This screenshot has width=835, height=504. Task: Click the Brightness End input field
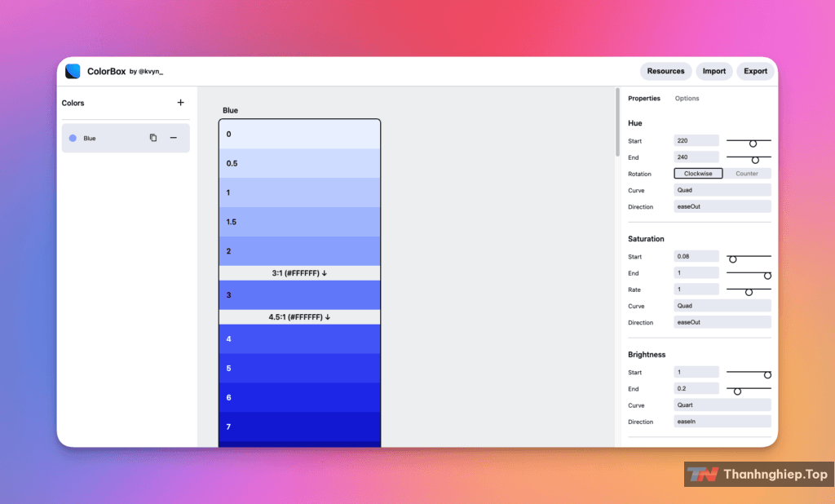pyautogui.click(x=696, y=388)
